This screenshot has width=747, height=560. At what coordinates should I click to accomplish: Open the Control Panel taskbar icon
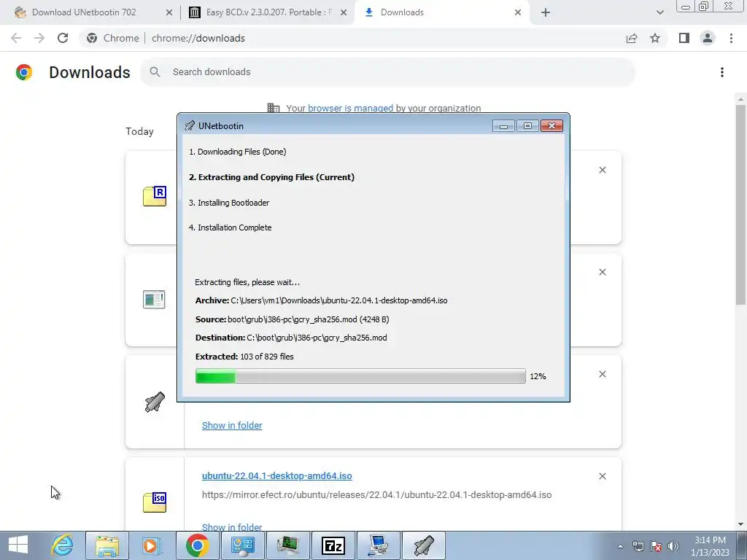tap(242, 545)
